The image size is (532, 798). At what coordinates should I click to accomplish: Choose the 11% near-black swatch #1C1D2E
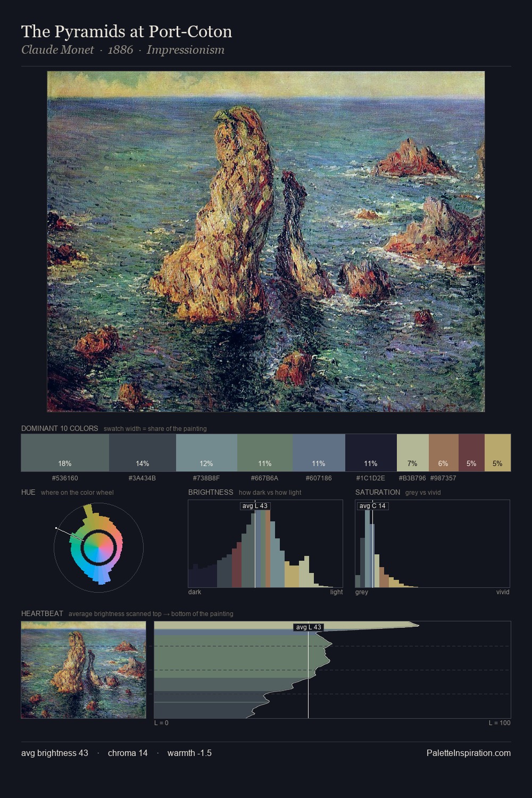[371, 453]
